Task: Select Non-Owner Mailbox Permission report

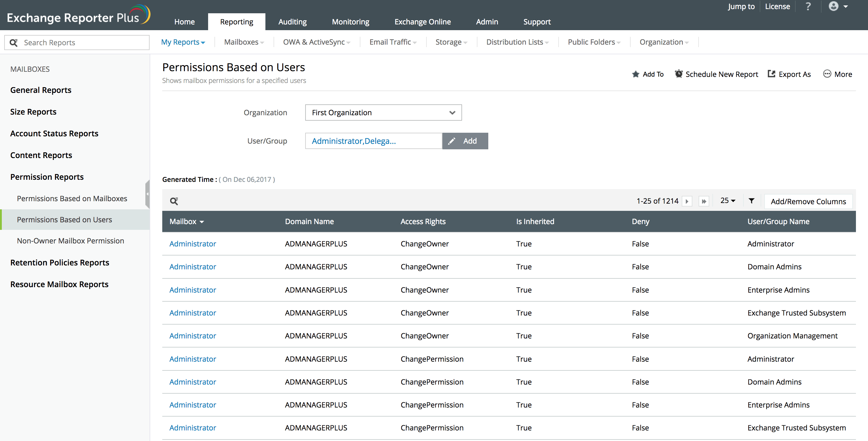Action: click(x=71, y=240)
